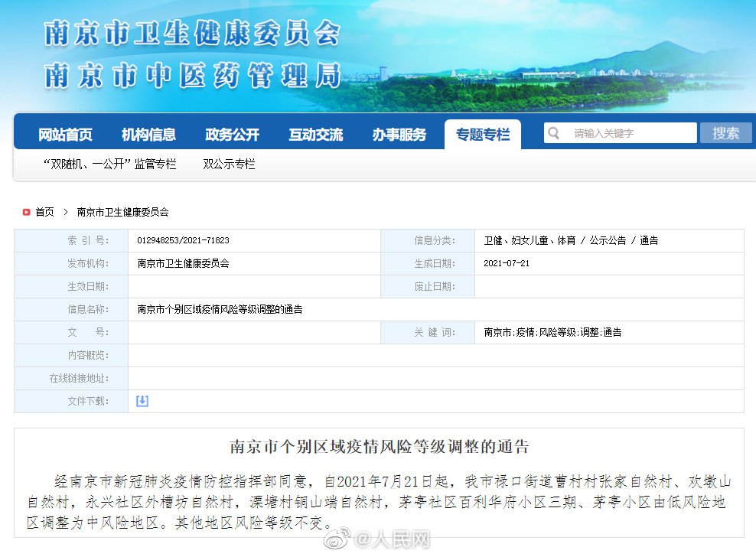Screen dimensions: 756x557
Task: Click the 信息名称 notice title text
Action: pos(220,309)
